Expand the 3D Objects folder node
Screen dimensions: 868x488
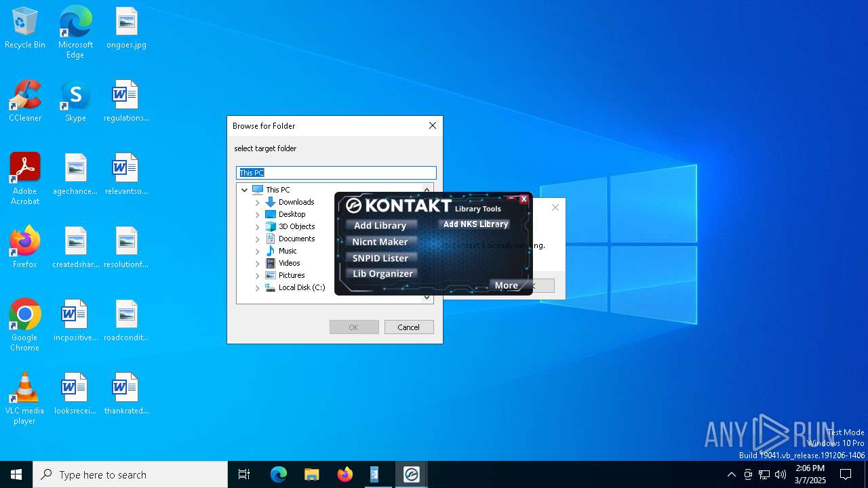click(x=258, y=226)
